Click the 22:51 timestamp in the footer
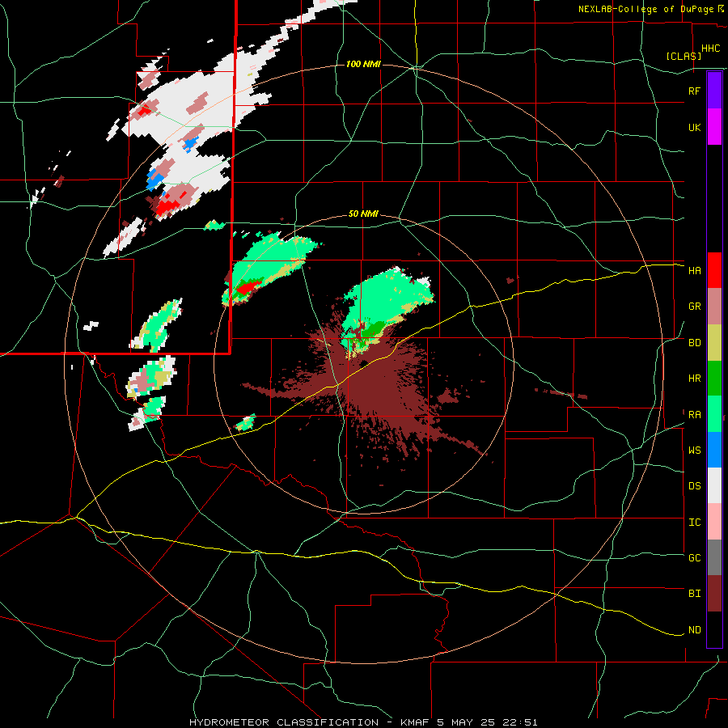The image size is (728, 728). point(518,722)
